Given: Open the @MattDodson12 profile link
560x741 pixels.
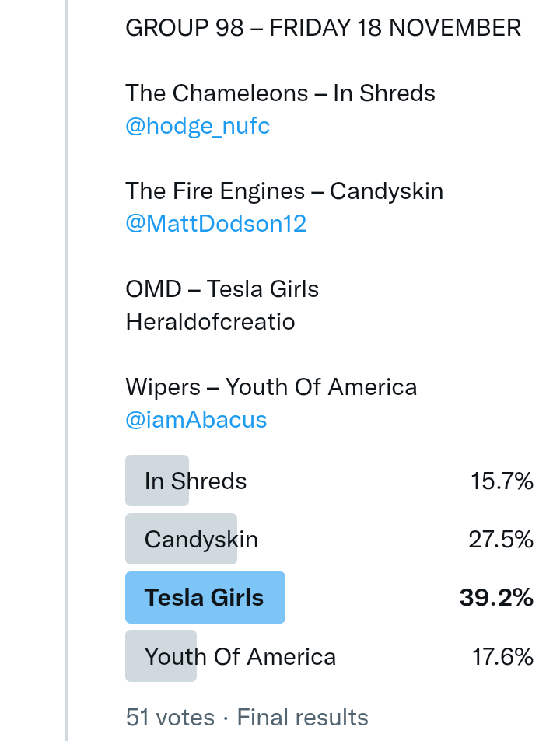Looking at the screenshot, I should [215, 224].
